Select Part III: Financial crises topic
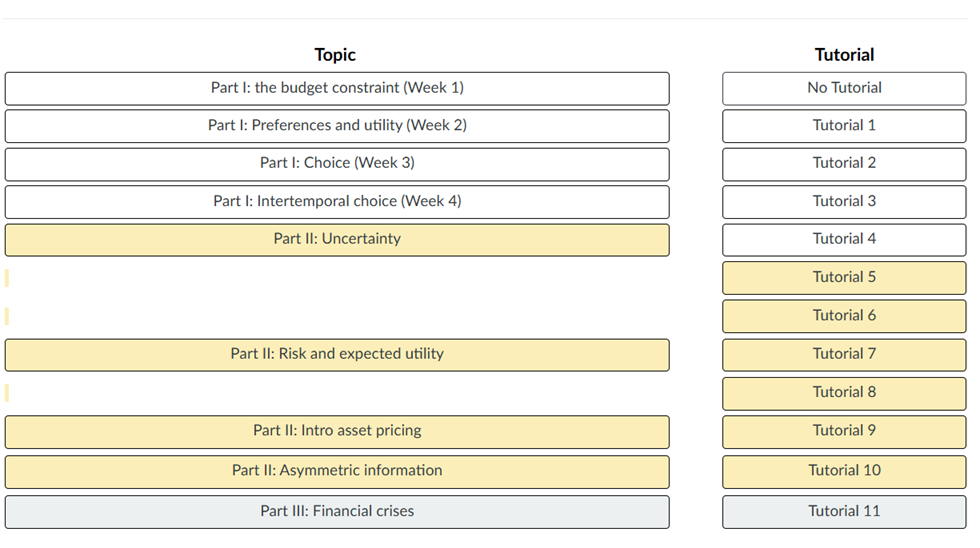980x548 pixels. (337, 512)
